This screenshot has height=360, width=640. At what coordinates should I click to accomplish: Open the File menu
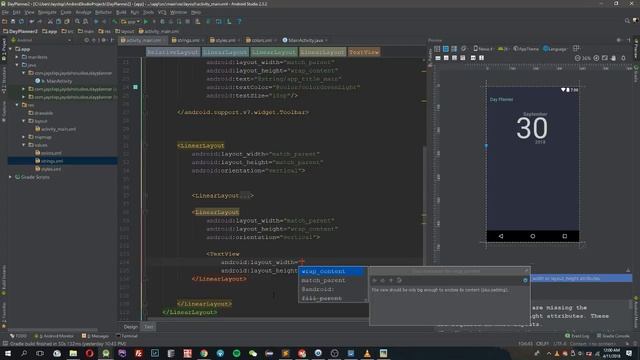pos(5,12)
